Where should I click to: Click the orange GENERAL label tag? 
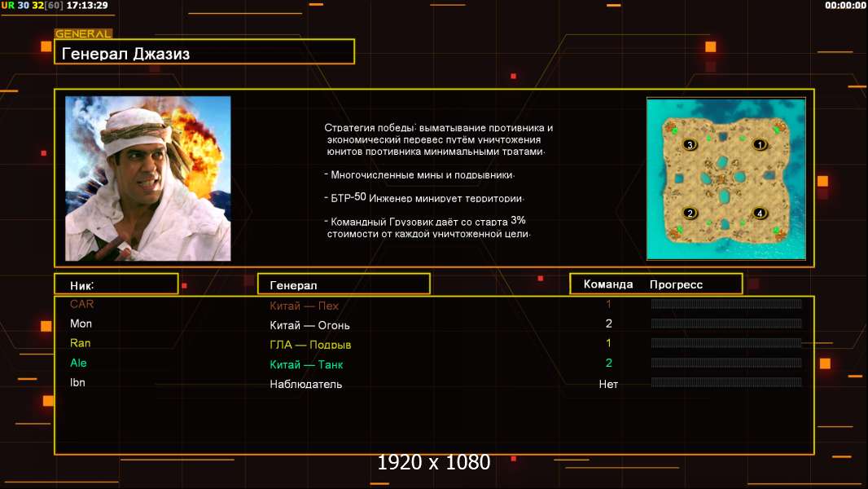pos(83,33)
